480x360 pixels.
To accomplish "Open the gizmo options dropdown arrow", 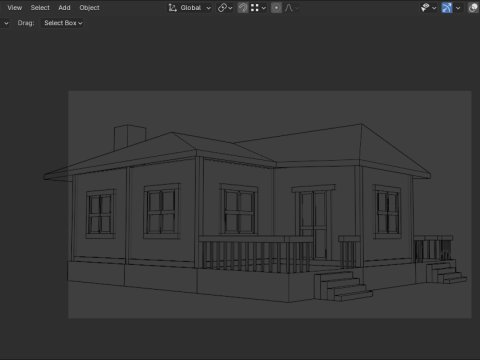I will point(458,8).
